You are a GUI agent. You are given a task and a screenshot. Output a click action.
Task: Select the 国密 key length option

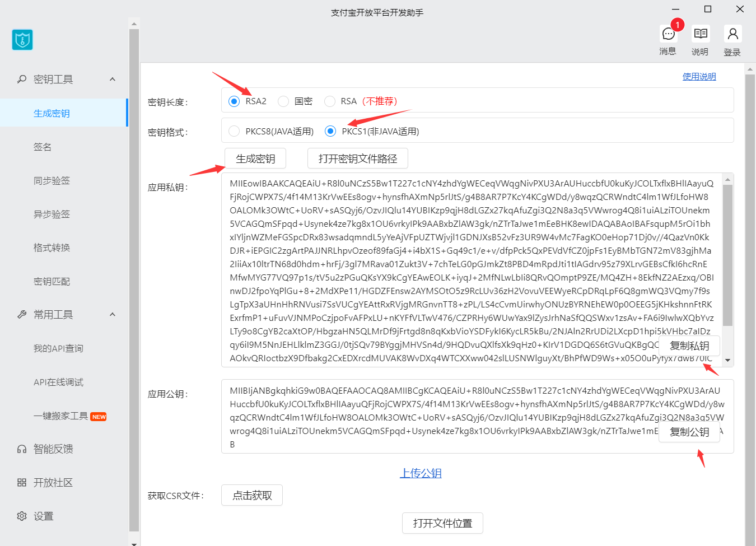[x=283, y=101]
